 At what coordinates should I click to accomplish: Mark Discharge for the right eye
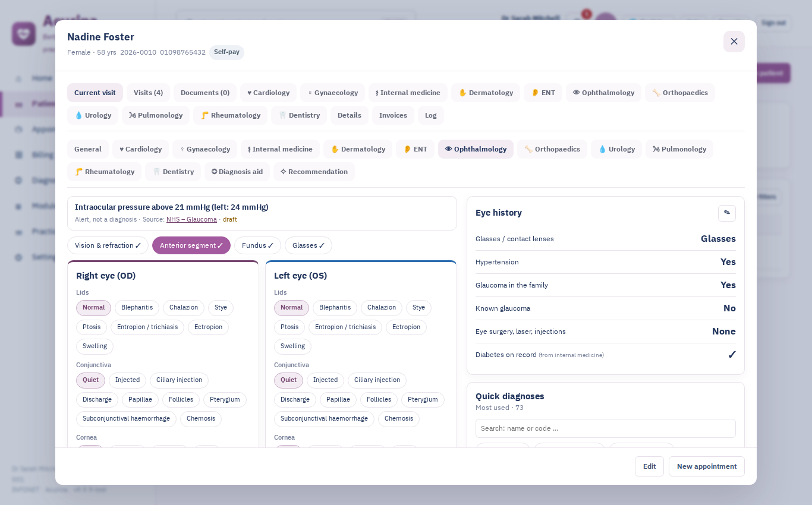coord(97,400)
